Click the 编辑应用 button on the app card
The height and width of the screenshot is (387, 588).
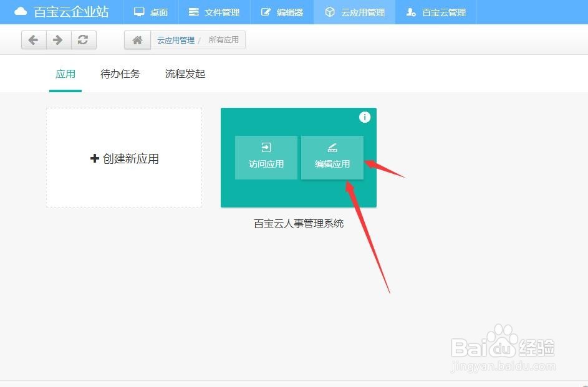click(x=332, y=157)
